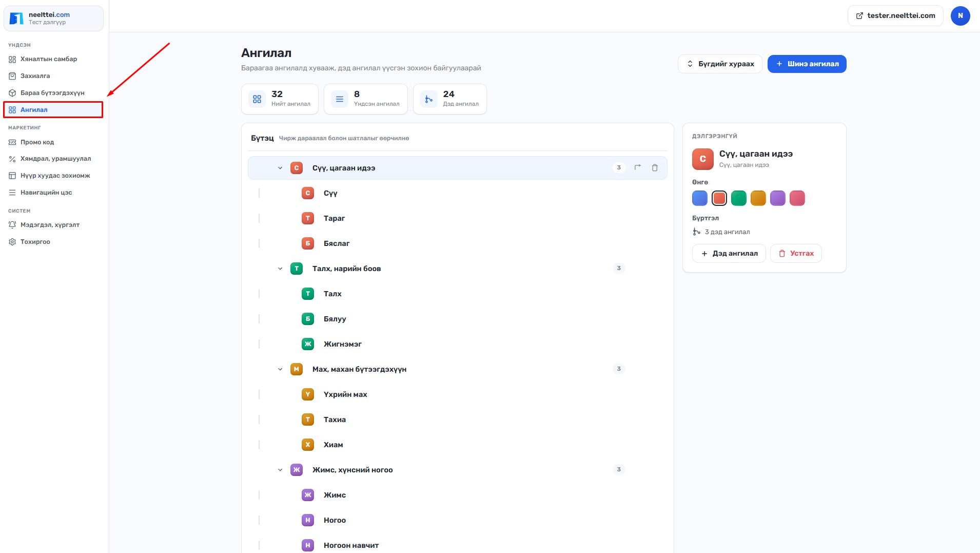Choose the red-orange color swatch

tap(719, 198)
